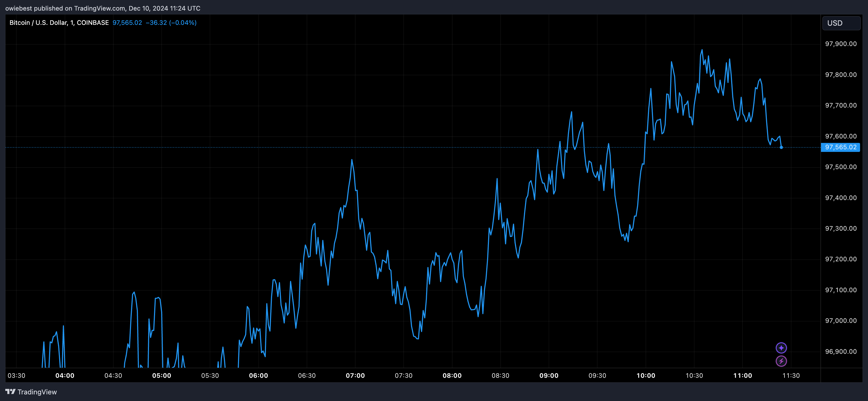Click the 08:00 time axis label

pyautogui.click(x=452, y=375)
